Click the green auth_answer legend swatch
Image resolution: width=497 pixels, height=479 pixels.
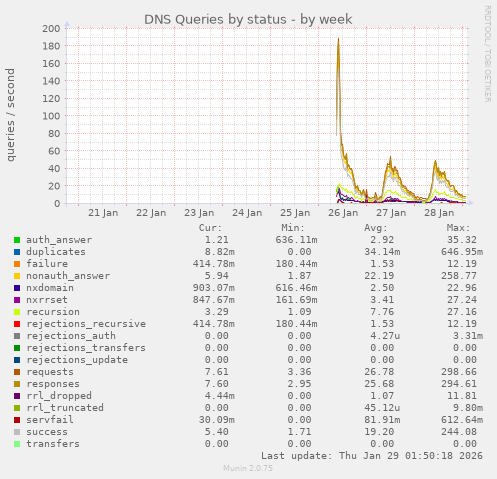point(17,240)
